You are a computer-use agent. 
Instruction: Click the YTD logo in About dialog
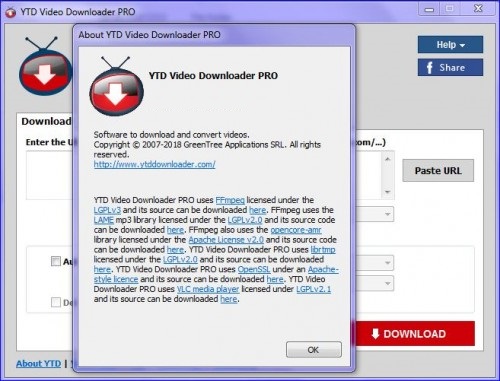pos(116,86)
